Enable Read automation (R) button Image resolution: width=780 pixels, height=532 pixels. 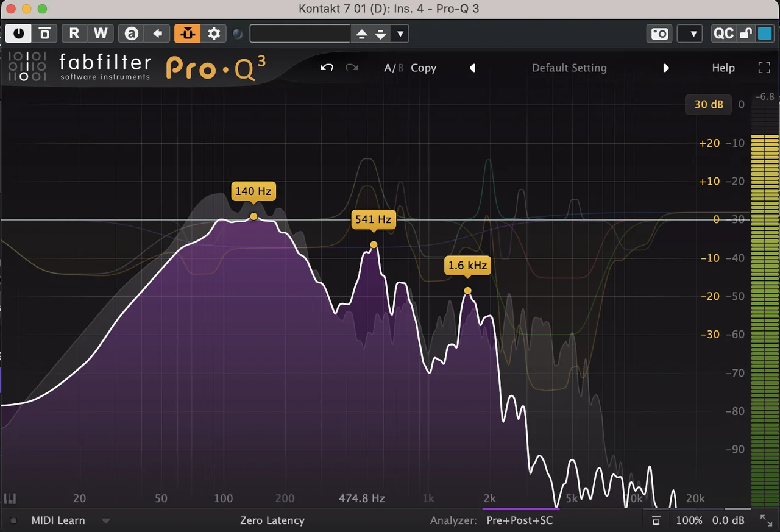pos(74,34)
